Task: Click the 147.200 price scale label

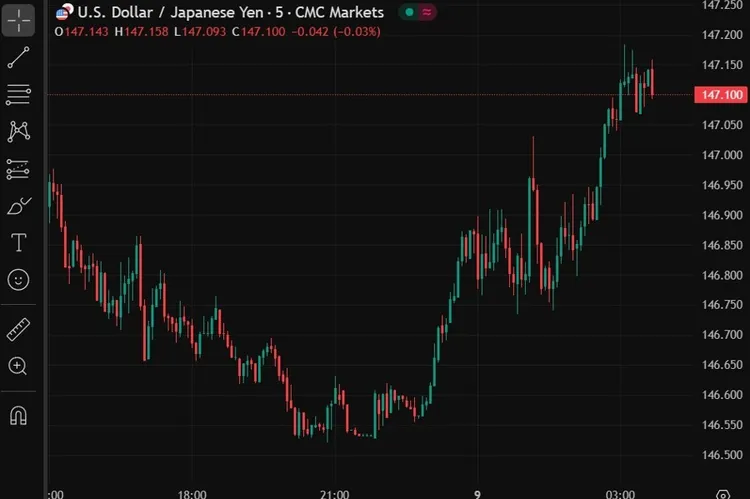Action: [x=722, y=35]
